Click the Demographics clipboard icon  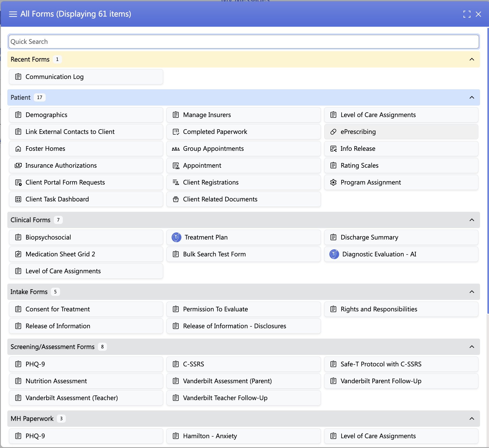point(18,115)
